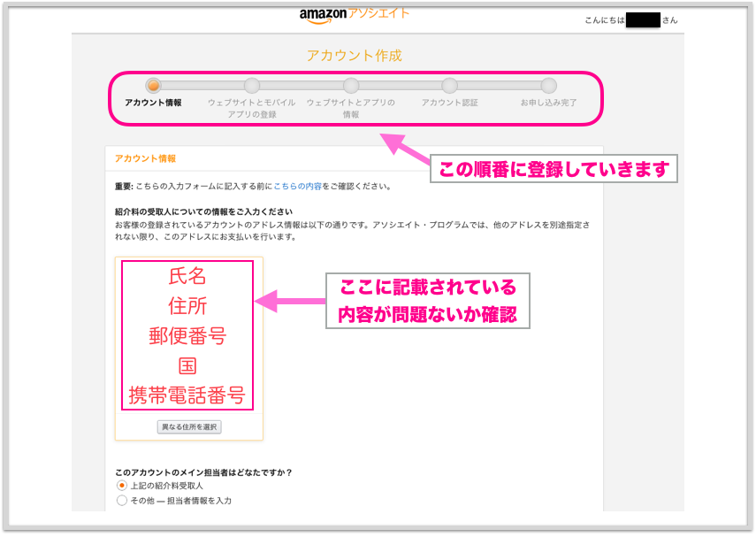Click the orange アカウント情報 section header
Viewport: 756px width, 537px height.
click(145, 158)
